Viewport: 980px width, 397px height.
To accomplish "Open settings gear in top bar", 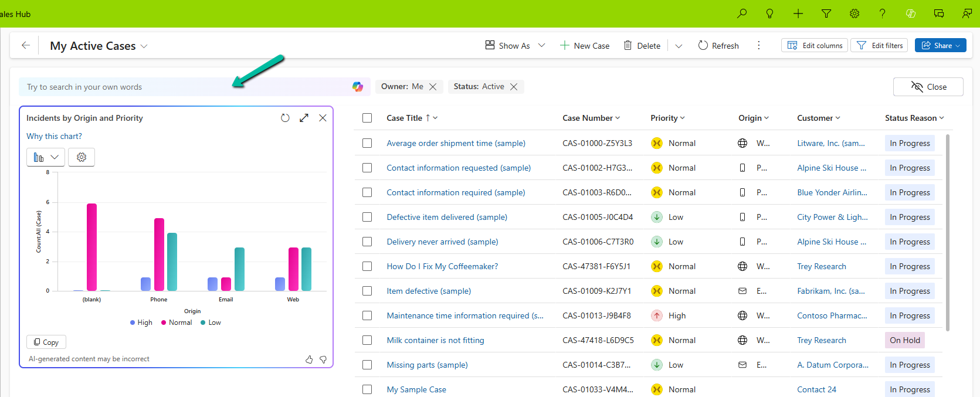I will click(854, 13).
